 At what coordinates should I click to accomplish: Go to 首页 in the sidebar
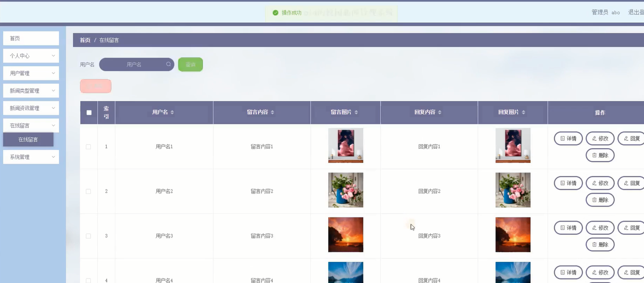pyautogui.click(x=31, y=38)
